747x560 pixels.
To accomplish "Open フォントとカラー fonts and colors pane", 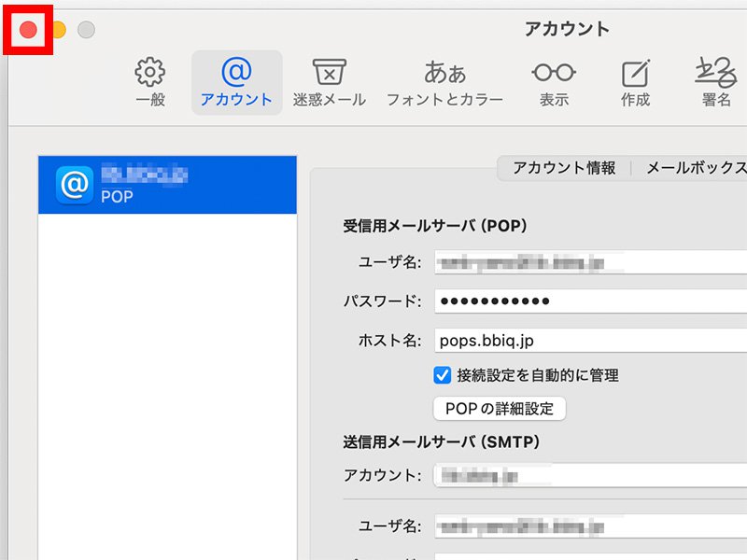I will pyautogui.click(x=444, y=83).
